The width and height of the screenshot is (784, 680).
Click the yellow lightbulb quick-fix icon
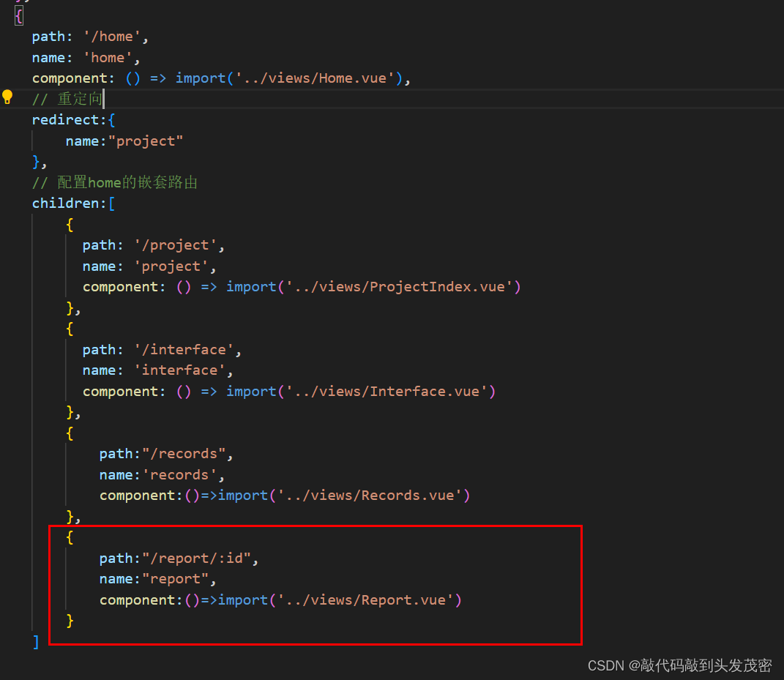(7, 97)
